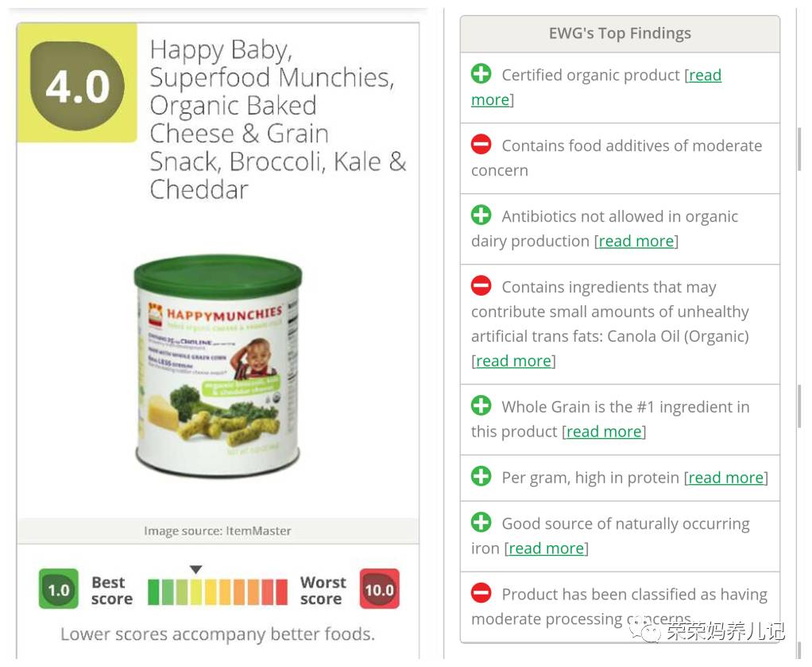The height and width of the screenshot is (667, 812).
Task: Click the green 1.0 best score badge
Action: click(x=59, y=590)
